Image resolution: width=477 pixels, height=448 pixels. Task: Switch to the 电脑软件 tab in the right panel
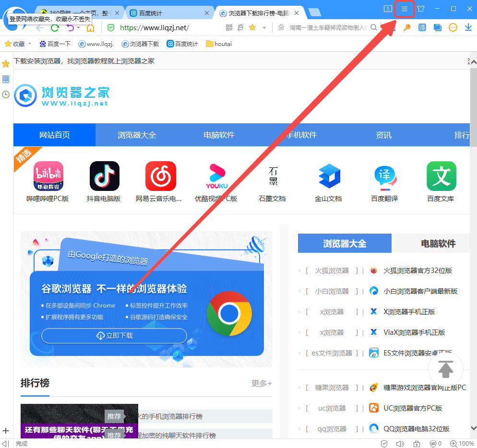(x=438, y=243)
